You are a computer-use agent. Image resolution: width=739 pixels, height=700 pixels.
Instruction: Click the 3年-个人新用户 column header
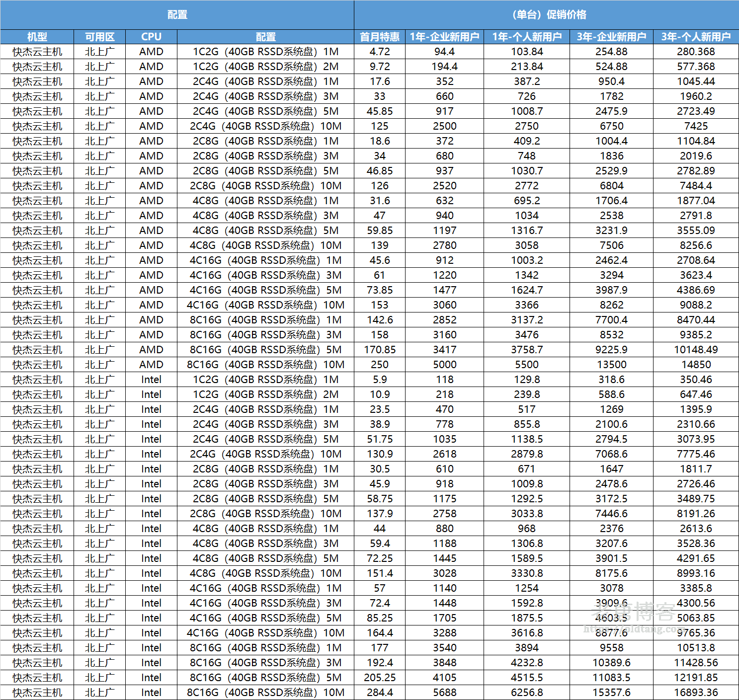(696, 37)
